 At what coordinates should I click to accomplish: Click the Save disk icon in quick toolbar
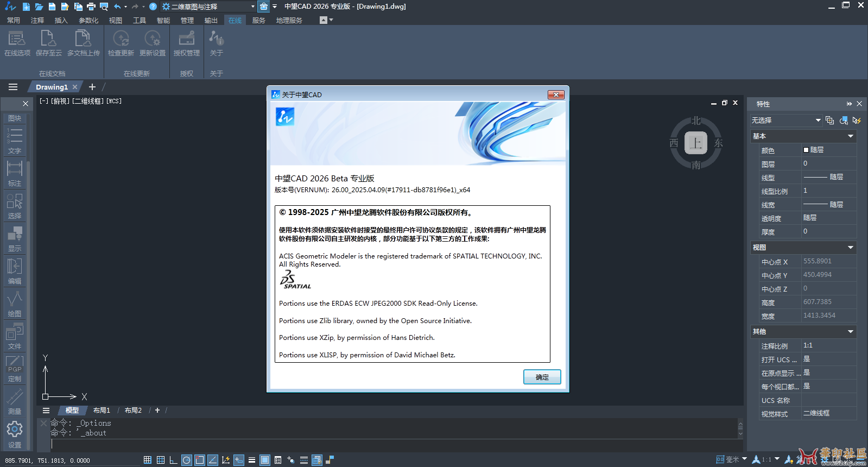point(52,7)
